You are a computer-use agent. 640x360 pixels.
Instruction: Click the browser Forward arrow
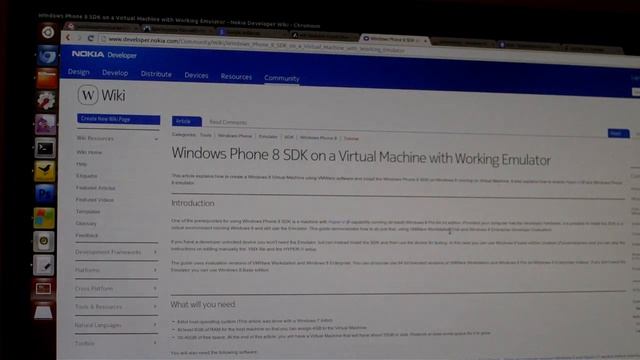tap(79, 38)
